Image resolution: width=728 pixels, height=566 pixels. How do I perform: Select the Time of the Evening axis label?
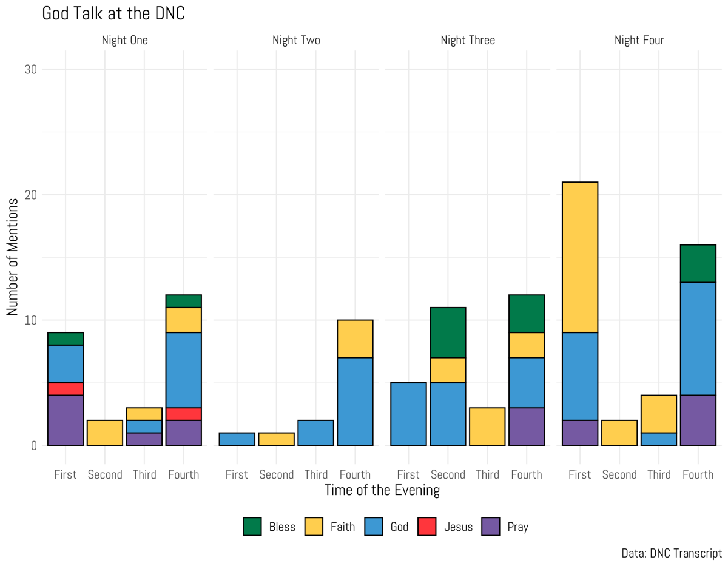click(382, 490)
